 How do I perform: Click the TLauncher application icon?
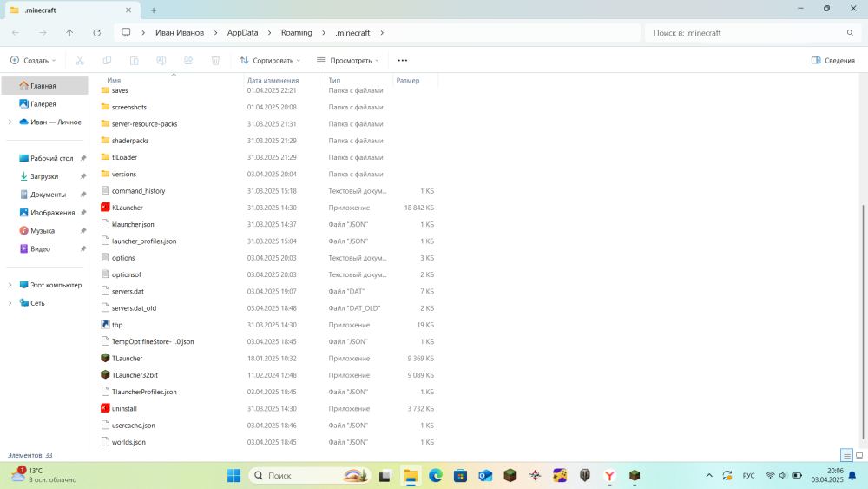click(x=105, y=358)
